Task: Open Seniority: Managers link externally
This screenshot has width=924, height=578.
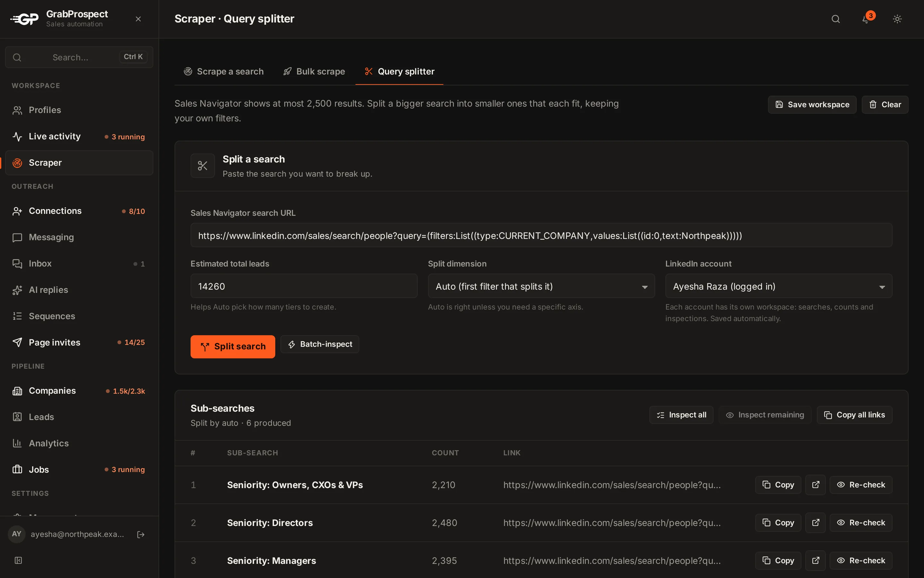Action: click(816, 561)
